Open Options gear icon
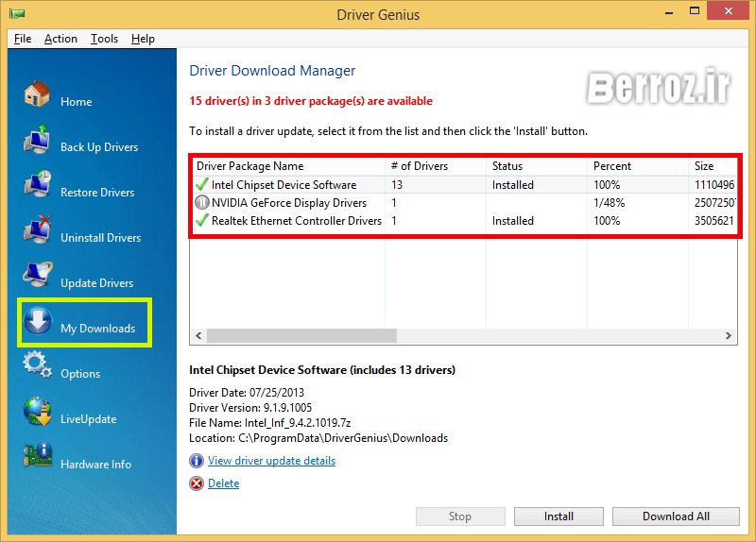756x542 pixels. tap(37, 366)
